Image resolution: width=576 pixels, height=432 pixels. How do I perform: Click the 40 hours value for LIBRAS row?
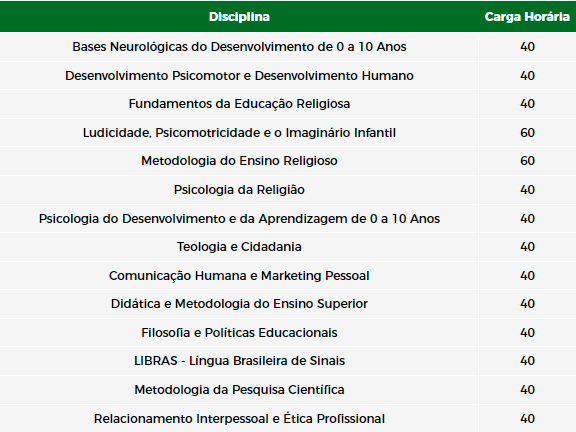(527, 361)
